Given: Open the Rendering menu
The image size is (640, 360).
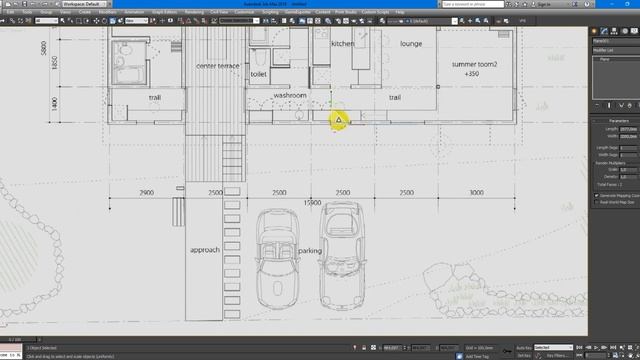Looking at the screenshot, I should click(x=194, y=12).
